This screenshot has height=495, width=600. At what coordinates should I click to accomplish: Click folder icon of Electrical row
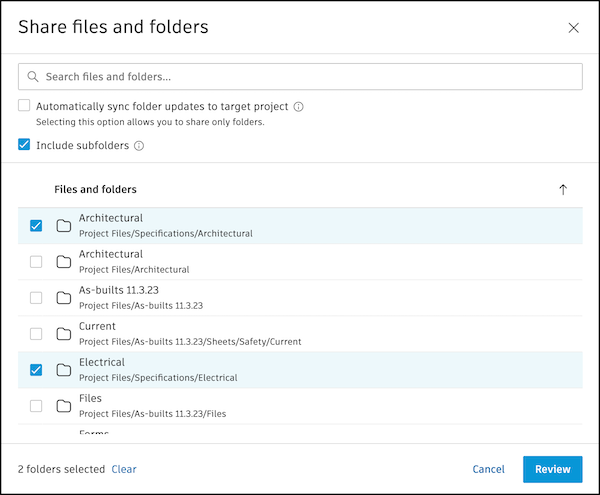click(64, 370)
